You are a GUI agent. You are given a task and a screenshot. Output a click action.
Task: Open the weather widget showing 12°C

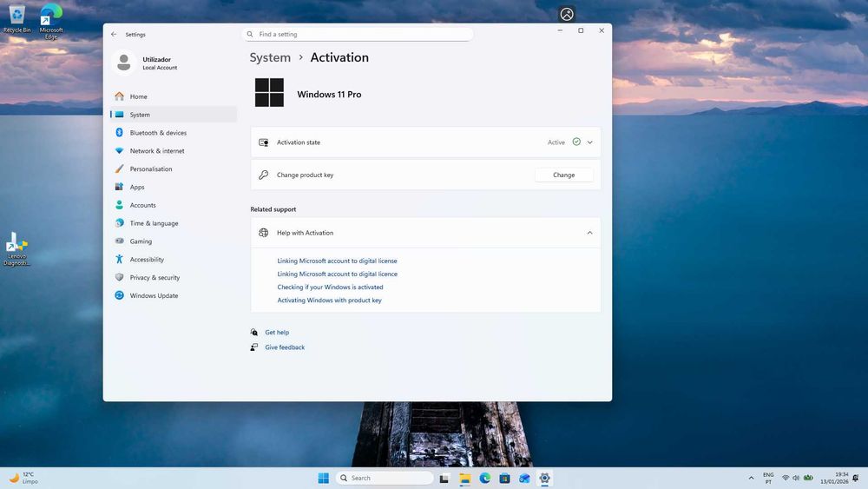pyautogui.click(x=23, y=478)
